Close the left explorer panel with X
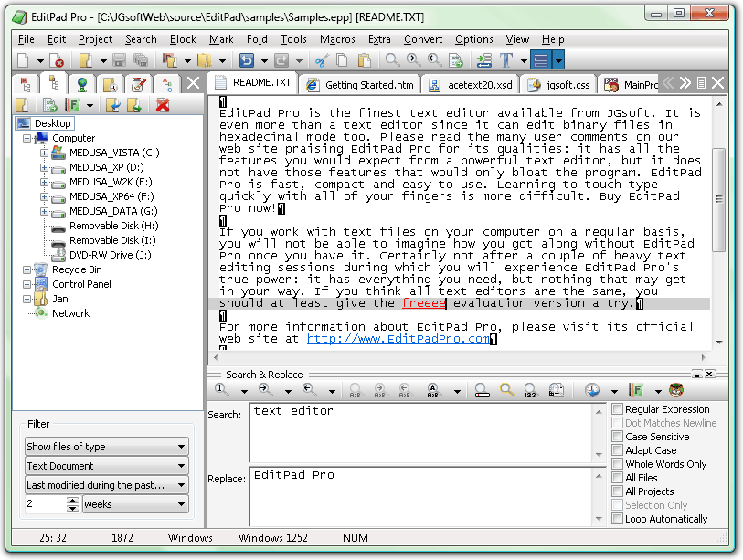The image size is (743, 560). (x=193, y=83)
